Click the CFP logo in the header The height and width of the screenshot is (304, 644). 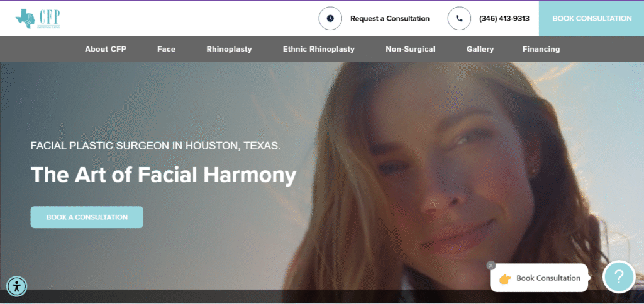pos(38,19)
